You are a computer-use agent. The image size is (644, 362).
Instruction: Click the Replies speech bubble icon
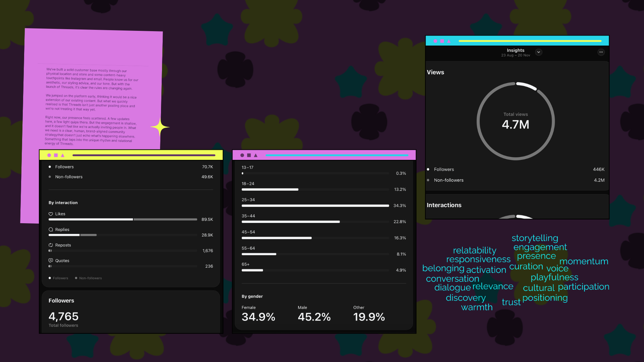(51, 230)
